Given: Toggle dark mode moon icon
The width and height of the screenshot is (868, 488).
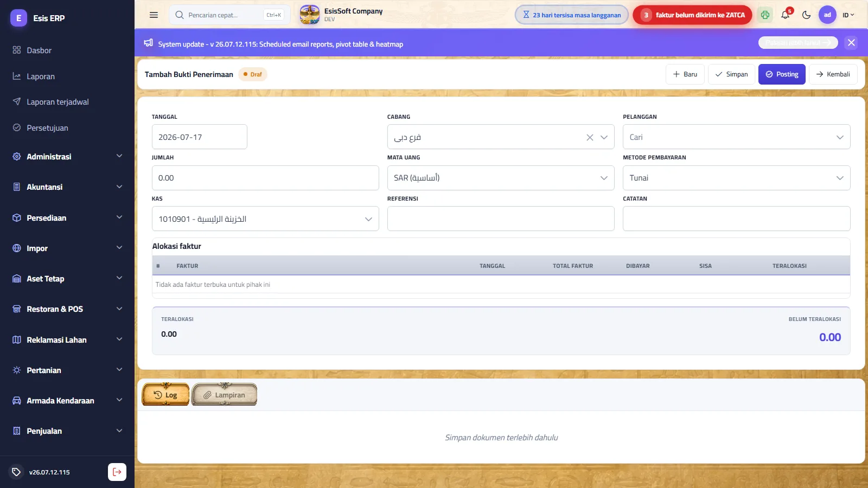Looking at the screenshot, I should [x=807, y=15].
